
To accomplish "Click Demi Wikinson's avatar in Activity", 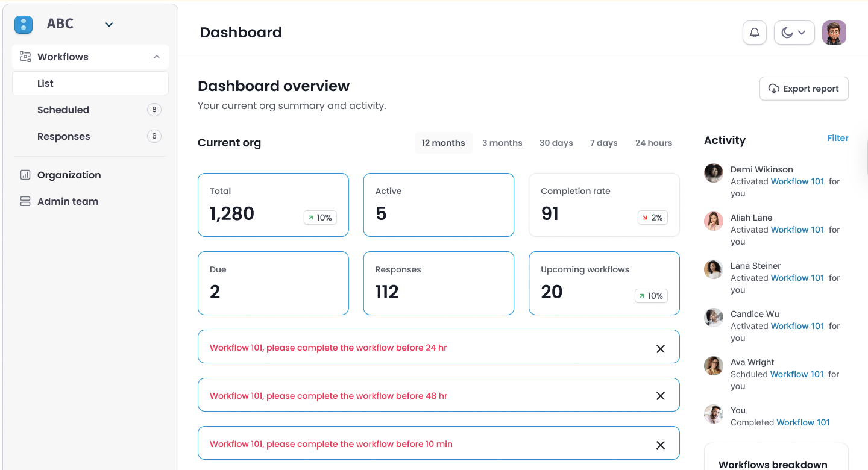I will pos(714,173).
